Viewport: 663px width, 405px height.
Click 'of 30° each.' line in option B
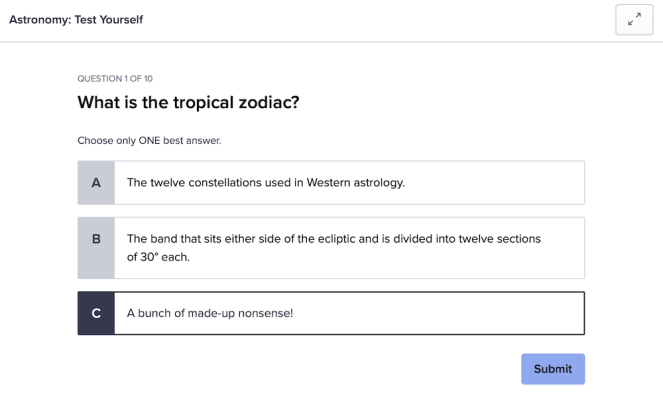point(158,257)
